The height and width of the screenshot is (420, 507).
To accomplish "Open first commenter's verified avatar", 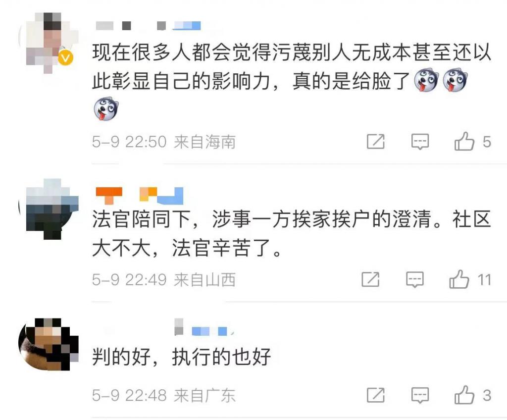I will pyautogui.click(x=49, y=43).
